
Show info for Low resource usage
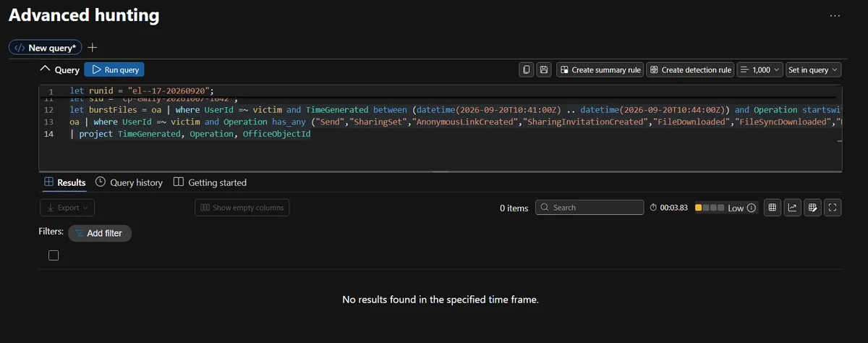(x=751, y=208)
